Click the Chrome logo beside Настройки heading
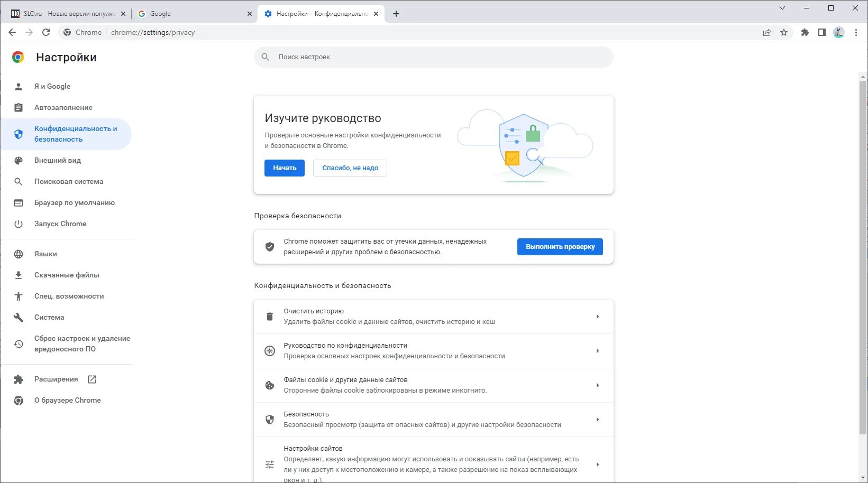Viewport: 868px width, 483px height. 18,57
